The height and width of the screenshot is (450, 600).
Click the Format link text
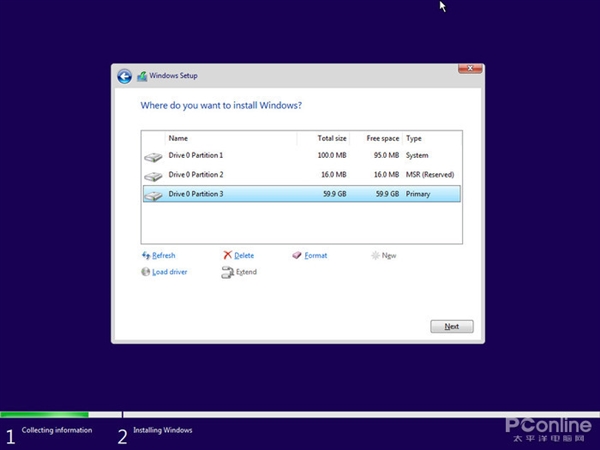(316, 255)
